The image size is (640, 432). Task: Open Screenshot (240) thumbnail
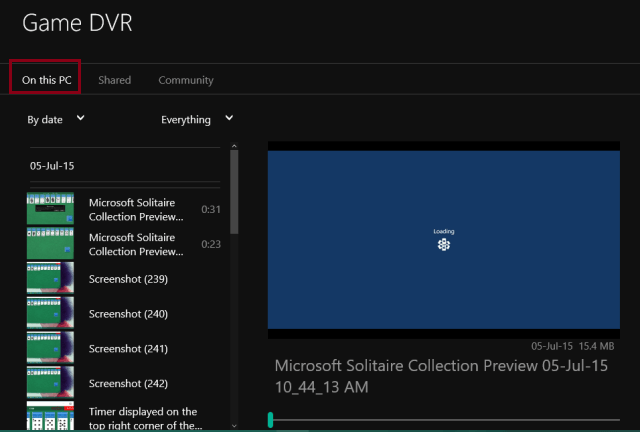[x=50, y=313]
